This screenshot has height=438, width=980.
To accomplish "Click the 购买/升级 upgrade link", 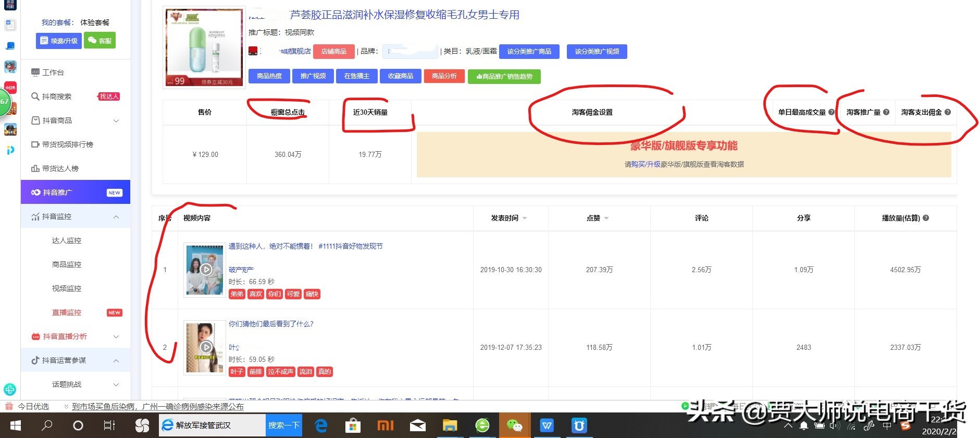I will (646, 164).
